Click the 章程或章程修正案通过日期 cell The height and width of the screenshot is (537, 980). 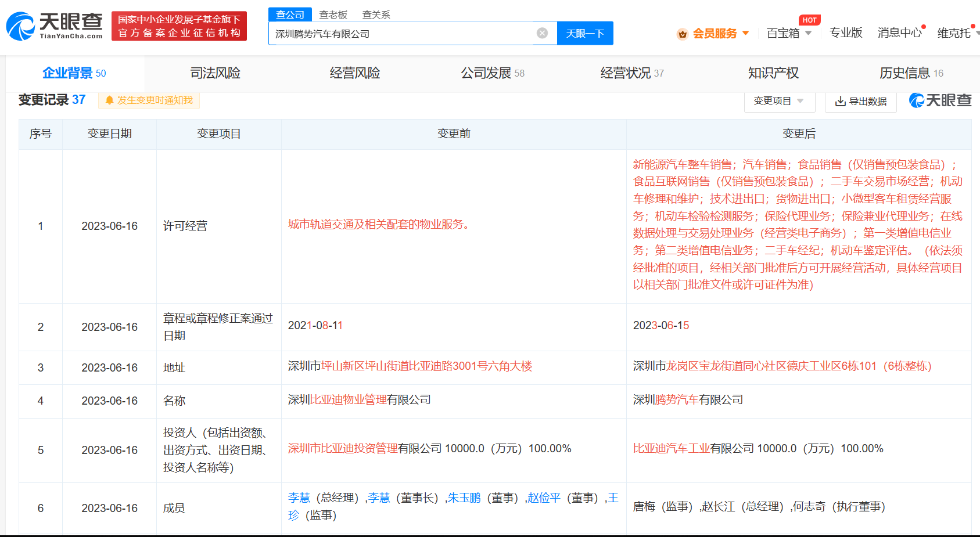click(218, 327)
